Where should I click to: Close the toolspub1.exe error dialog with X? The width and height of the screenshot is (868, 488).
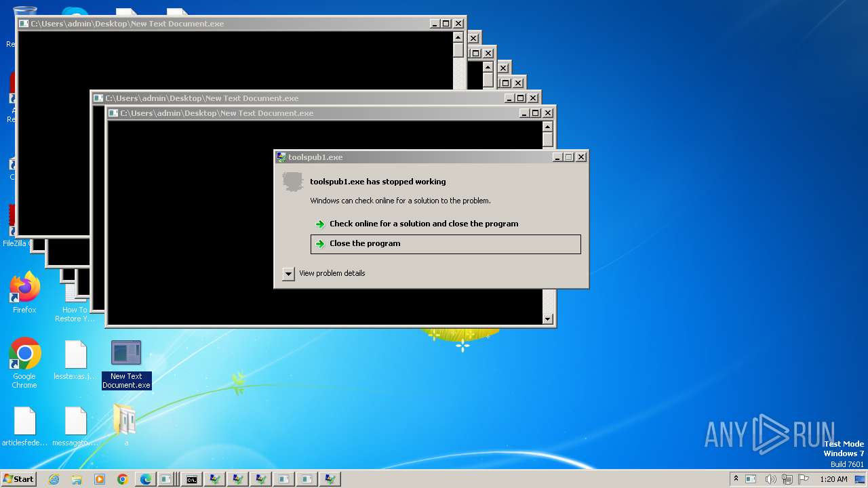coord(580,157)
